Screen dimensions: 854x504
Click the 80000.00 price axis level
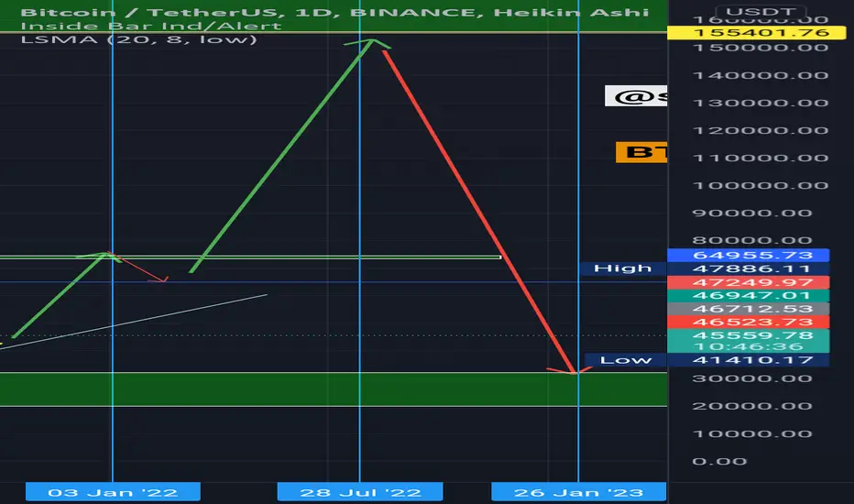tap(752, 240)
